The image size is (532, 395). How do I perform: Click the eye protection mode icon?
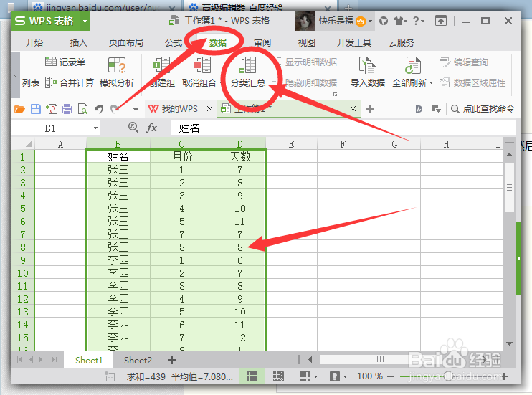point(335,376)
